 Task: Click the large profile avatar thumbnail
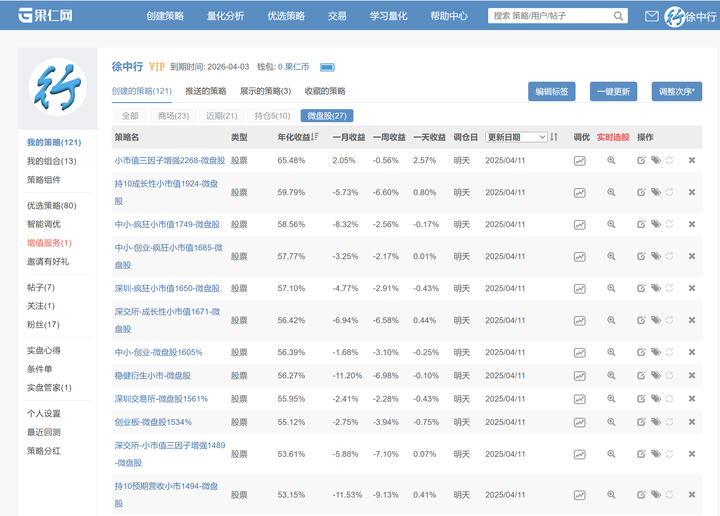click(58, 87)
